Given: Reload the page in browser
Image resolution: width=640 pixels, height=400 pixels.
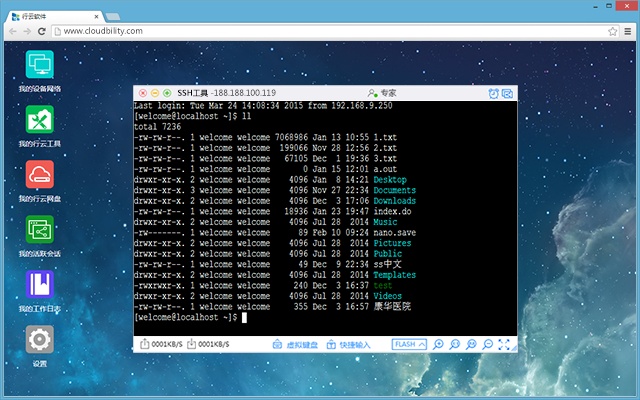Looking at the screenshot, I should (41, 31).
